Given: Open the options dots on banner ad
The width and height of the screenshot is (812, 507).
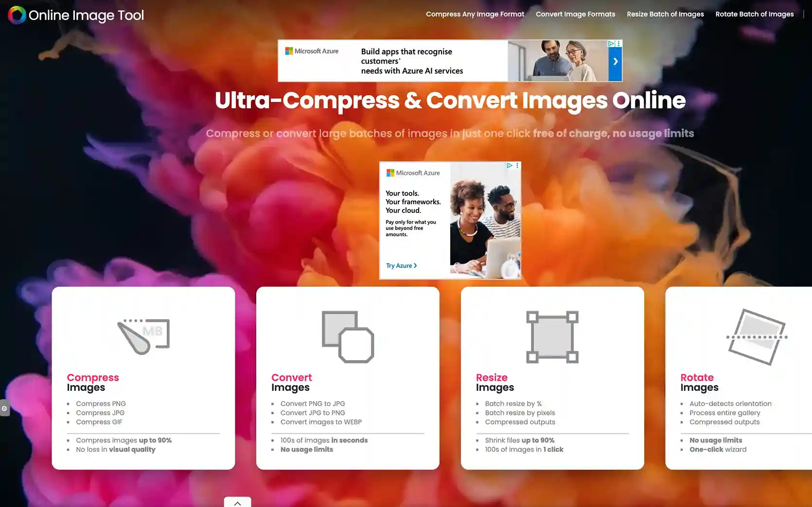Looking at the screenshot, I should (x=618, y=44).
